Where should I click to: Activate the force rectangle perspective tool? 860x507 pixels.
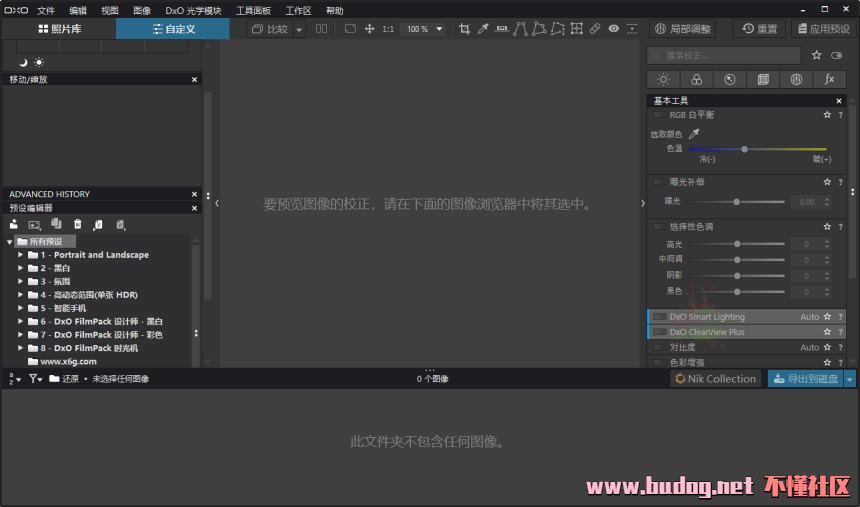tap(539, 29)
